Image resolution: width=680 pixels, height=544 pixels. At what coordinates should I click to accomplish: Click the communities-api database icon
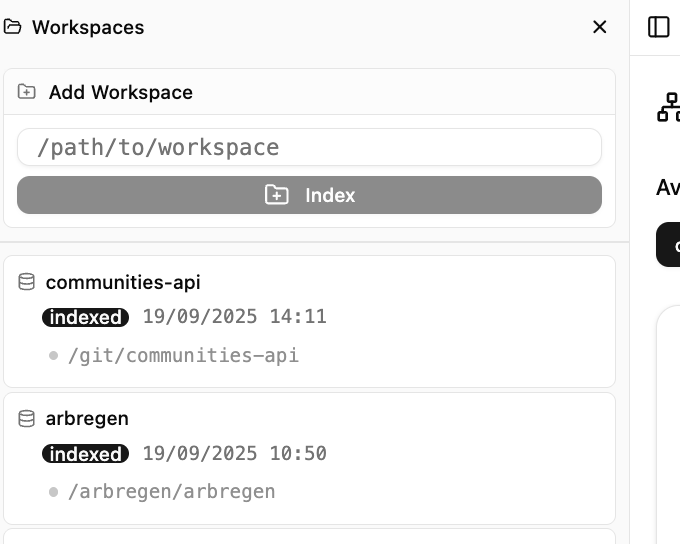27,283
